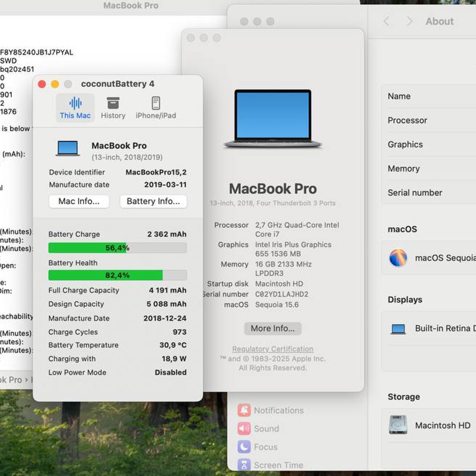
Task: Click the About title in System Settings
Action: (x=439, y=21)
